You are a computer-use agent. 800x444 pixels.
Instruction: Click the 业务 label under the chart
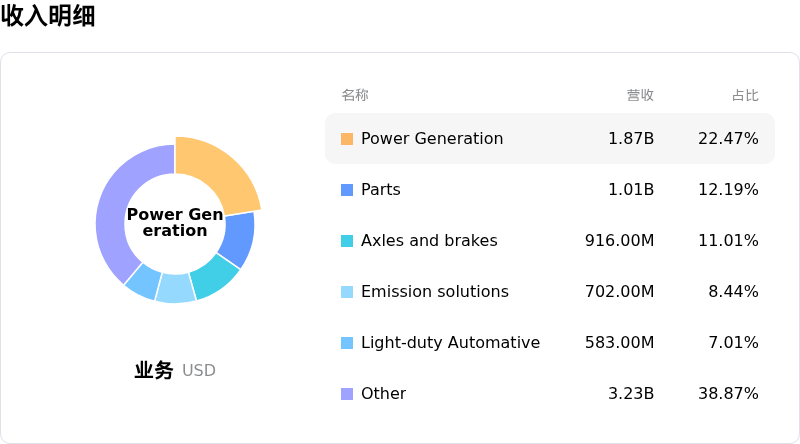coord(154,371)
